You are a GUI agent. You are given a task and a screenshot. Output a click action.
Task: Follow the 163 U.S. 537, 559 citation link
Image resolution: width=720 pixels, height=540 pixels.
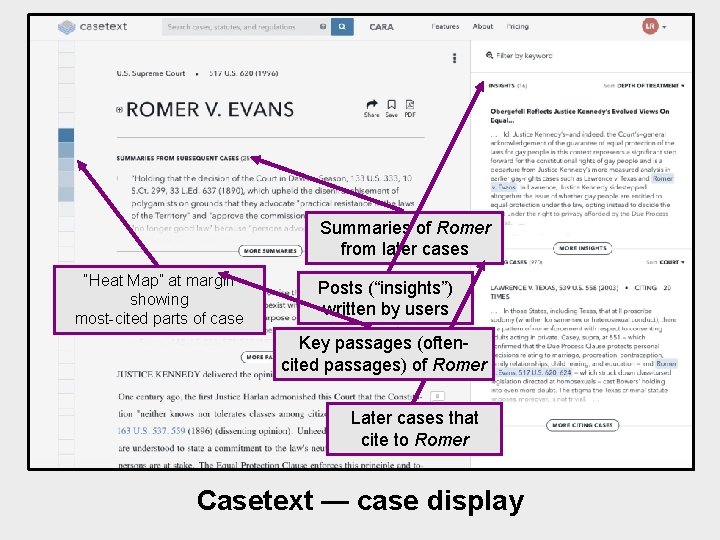pos(151,431)
